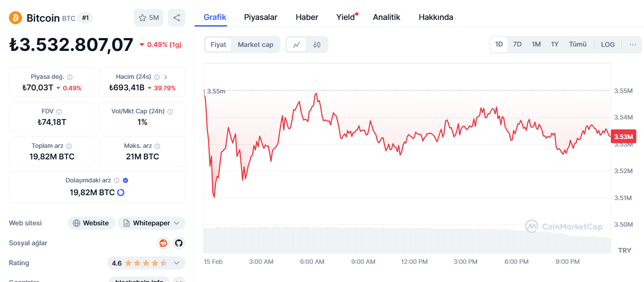Switch to line chart view icon
This screenshot has height=282, width=644.
pos(297,45)
